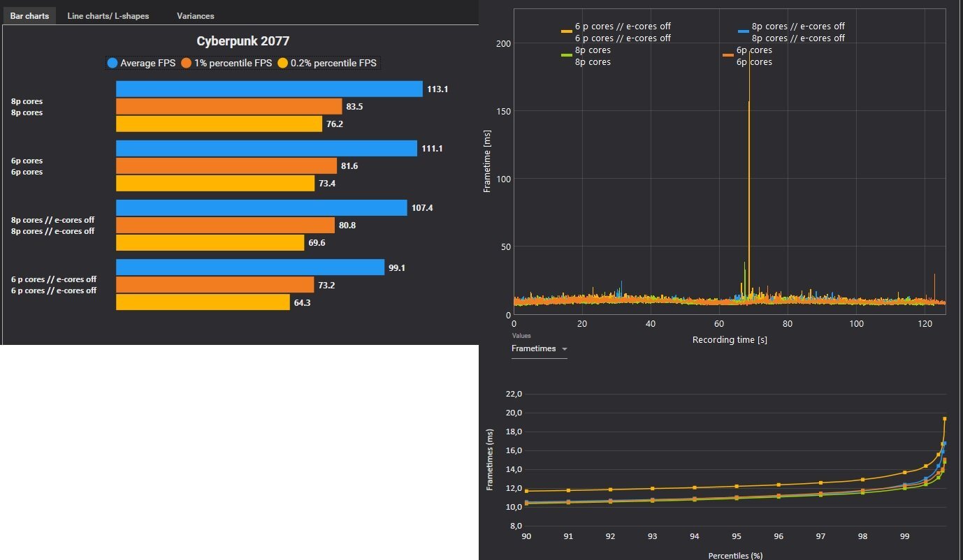Open the Line charts/ L-shapes tab
The width and height of the screenshot is (963, 560).
coord(108,15)
